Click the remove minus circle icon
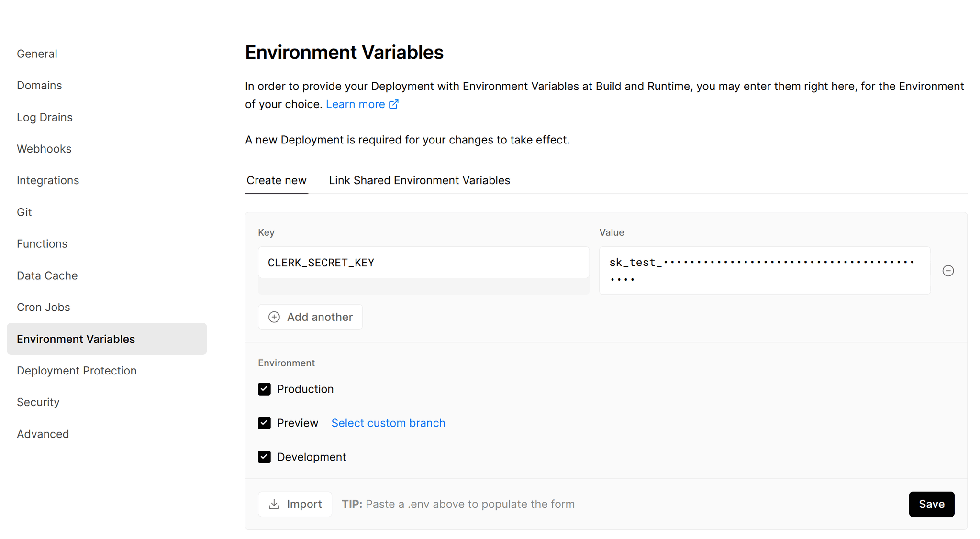The width and height of the screenshot is (980, 539). (949, 271)
